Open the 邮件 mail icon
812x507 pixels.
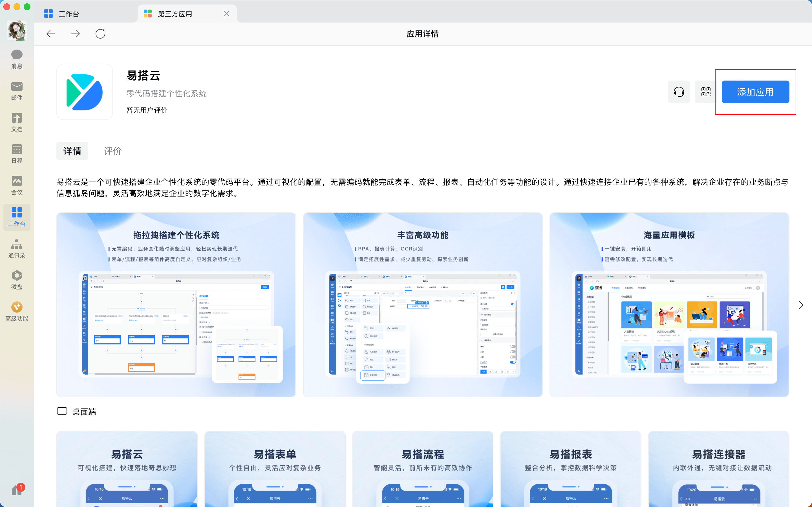click(x=17, y=90)
